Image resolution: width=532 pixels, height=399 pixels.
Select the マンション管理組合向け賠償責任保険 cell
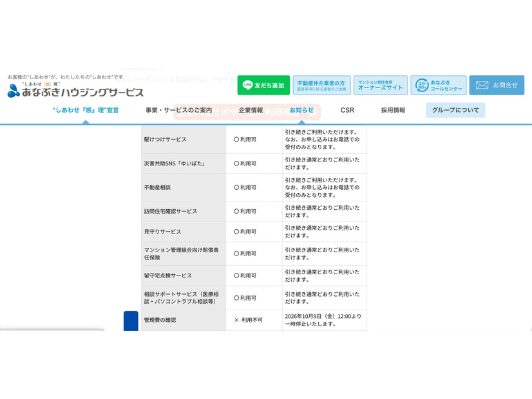(184, 254)
